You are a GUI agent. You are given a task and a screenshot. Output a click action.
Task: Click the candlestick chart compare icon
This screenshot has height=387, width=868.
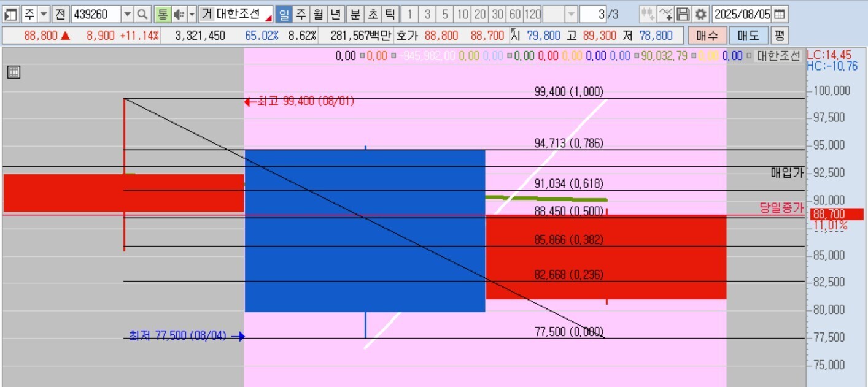(647, 14)
